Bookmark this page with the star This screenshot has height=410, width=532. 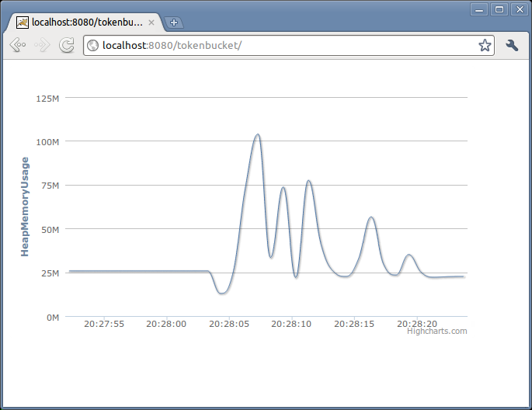coord(485,45)
